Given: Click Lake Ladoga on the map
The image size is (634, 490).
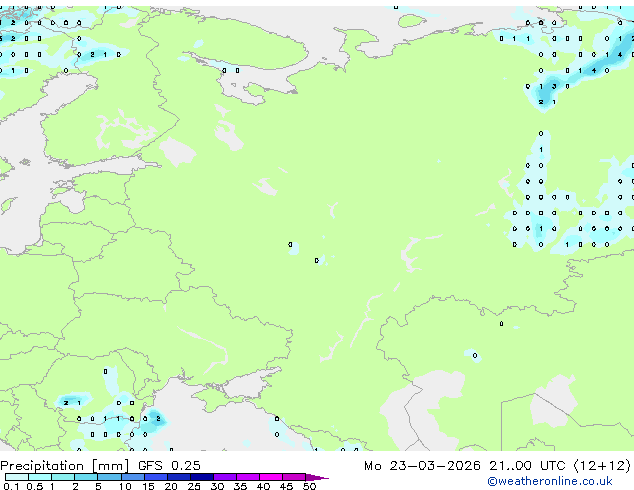Looking at the screenshot, I should tap(178, 152).
